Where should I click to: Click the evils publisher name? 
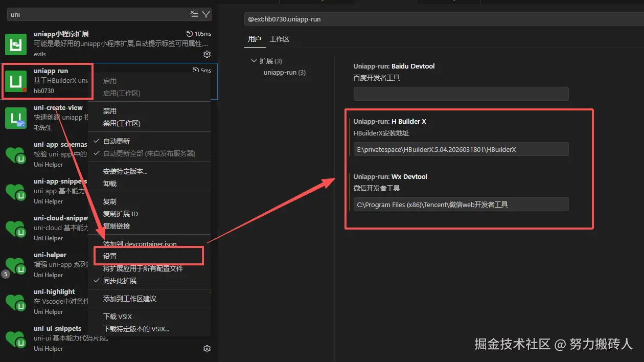coord(40,54)
